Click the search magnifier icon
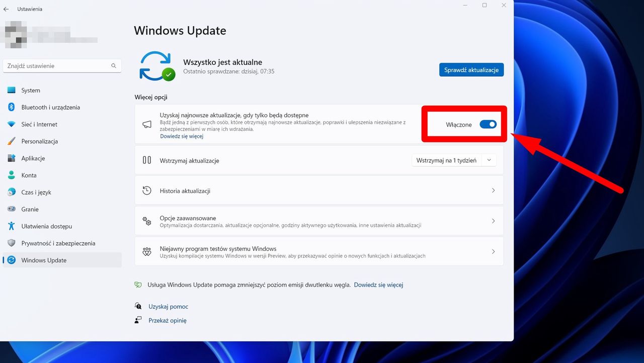Screen dimensions: 644x363 tap(114, 66)
